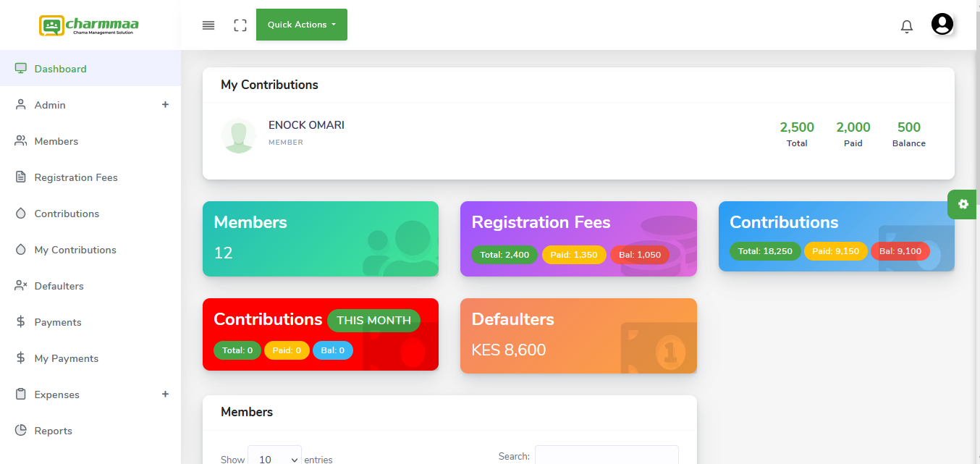Open My Contributions in the sidebar

click(75, 250)
